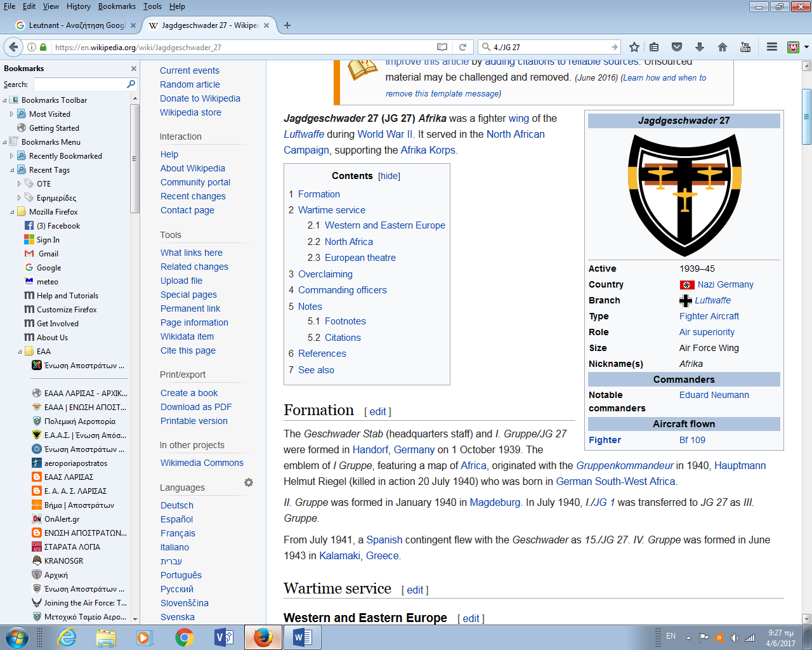Viewport: 812px width, 650px height.
Task: Open the Bookmarks menu
Action: (x=117, y=6)
